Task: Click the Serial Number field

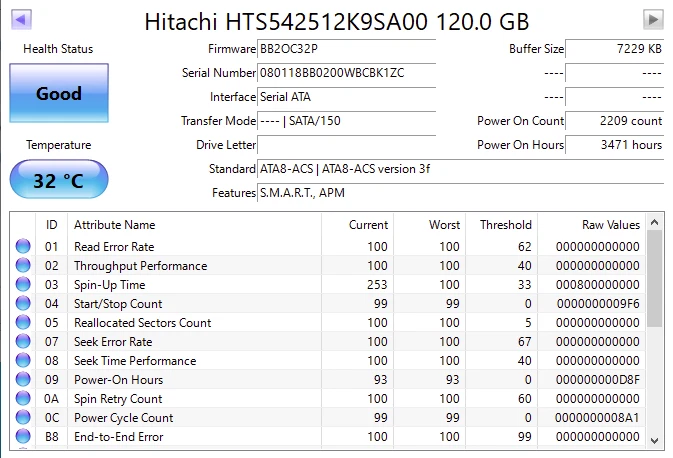Action: 346,73
